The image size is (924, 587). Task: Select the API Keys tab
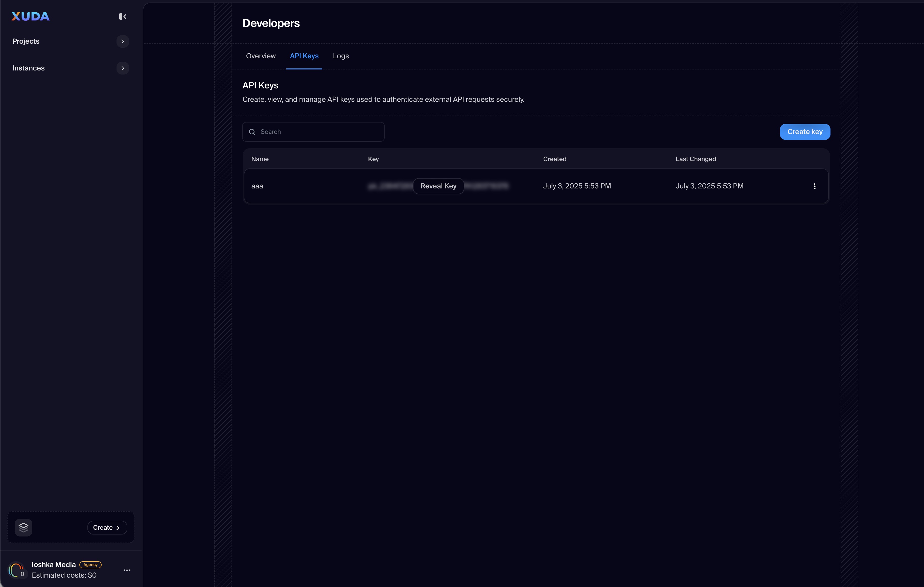coord(304,56)
